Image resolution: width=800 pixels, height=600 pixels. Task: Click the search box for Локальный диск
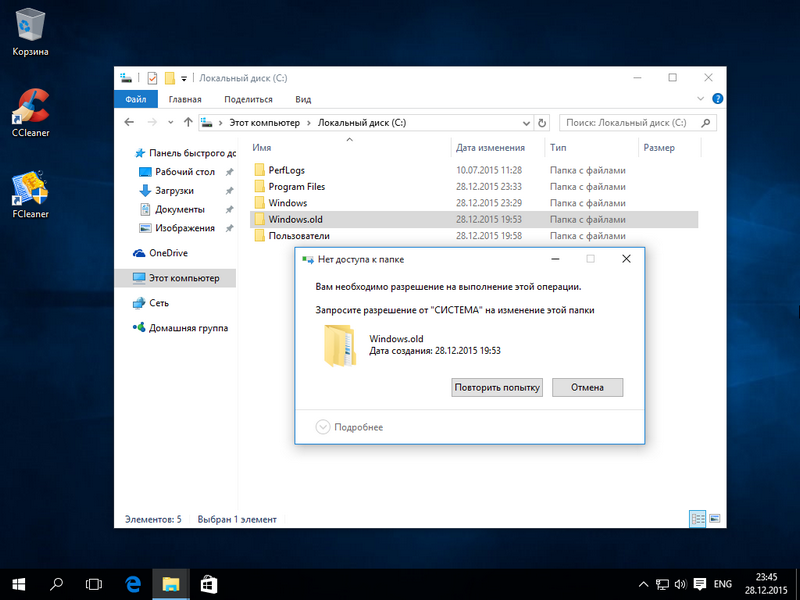632,122
